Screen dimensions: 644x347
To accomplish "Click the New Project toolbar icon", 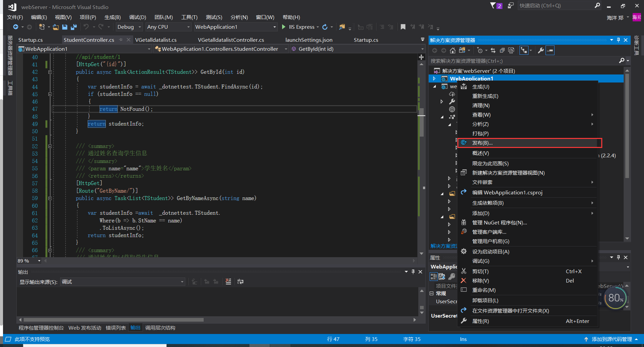I will click(x=42, y=27).
